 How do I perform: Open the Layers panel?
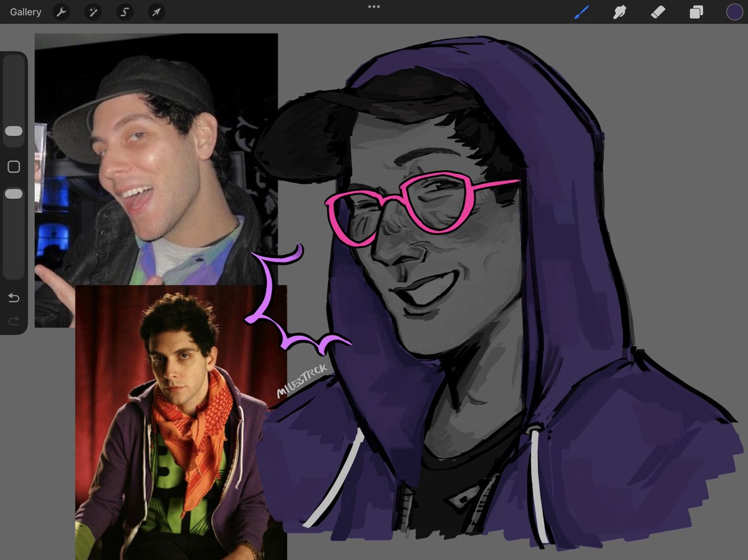point(696,12)
